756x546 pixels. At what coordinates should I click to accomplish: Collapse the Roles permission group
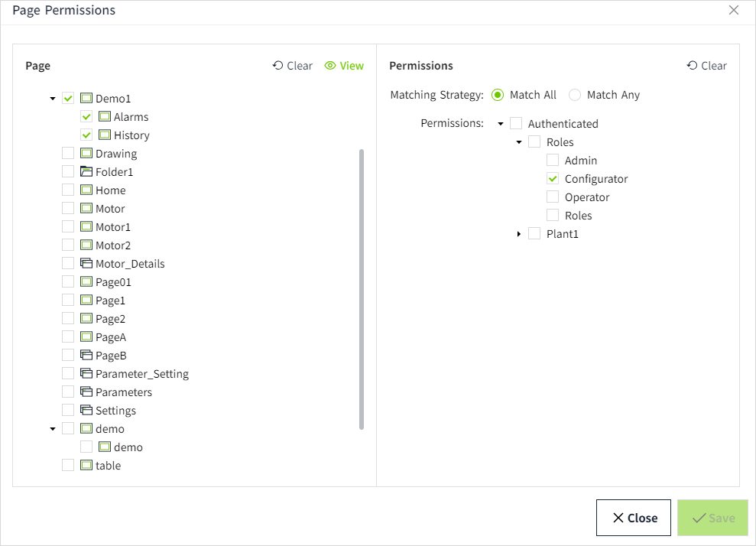tap(519, 142)
